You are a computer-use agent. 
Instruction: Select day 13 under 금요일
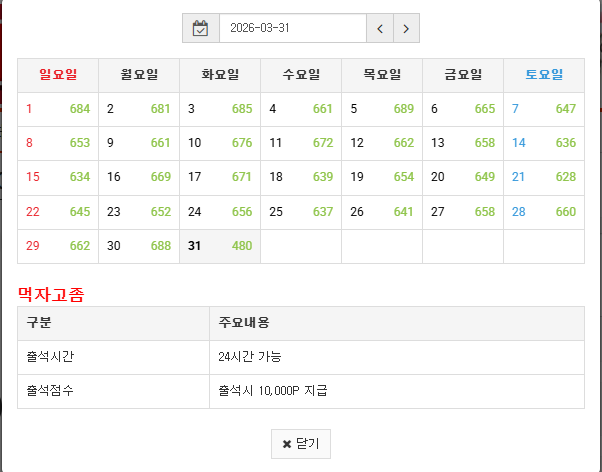462,143
